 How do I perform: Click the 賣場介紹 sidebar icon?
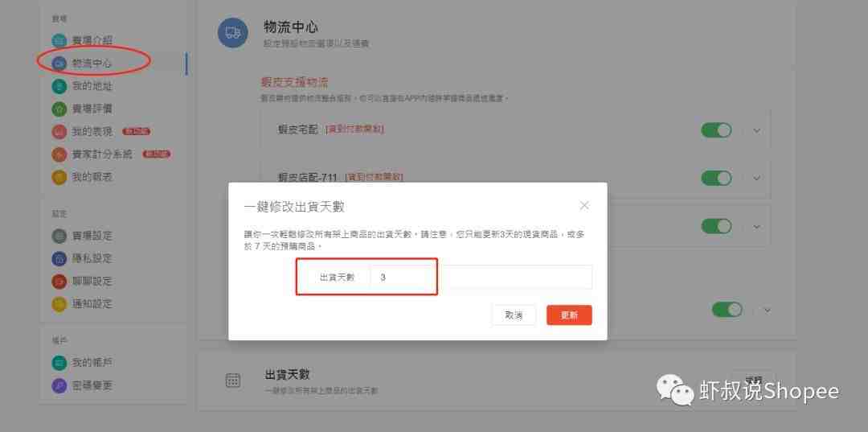click(59, 40)
